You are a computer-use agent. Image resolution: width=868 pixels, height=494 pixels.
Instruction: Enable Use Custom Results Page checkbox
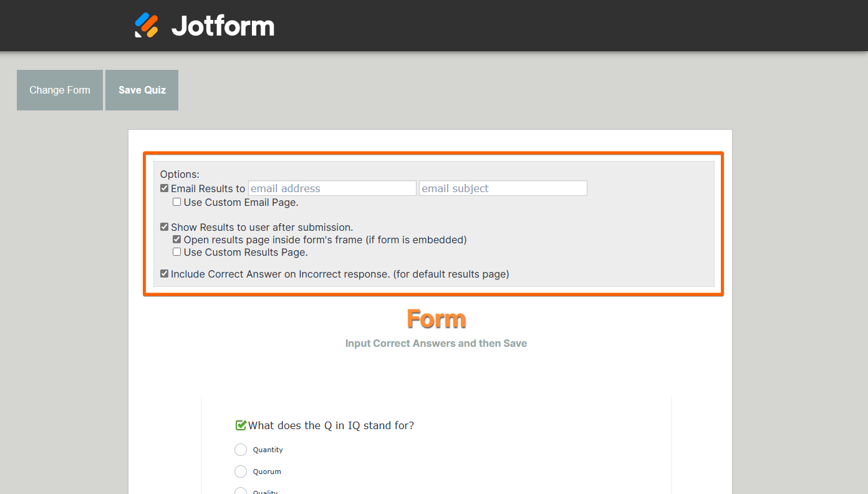[177, 252]
